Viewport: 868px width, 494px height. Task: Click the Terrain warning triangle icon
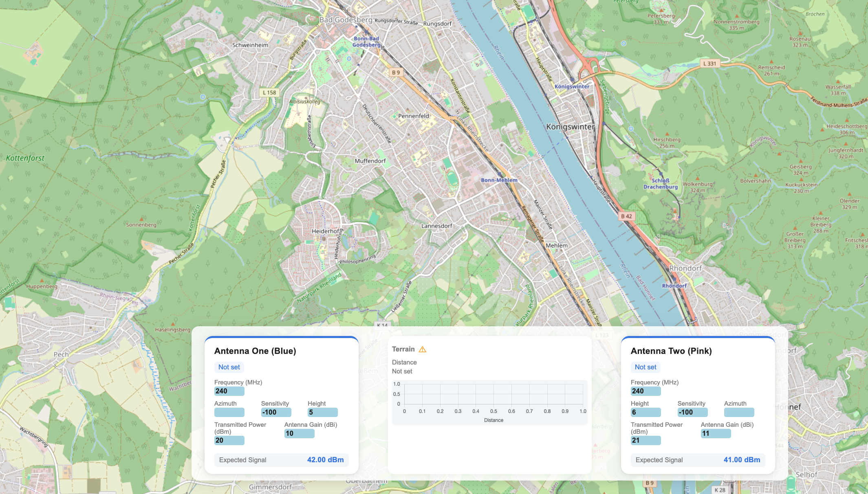423,349
